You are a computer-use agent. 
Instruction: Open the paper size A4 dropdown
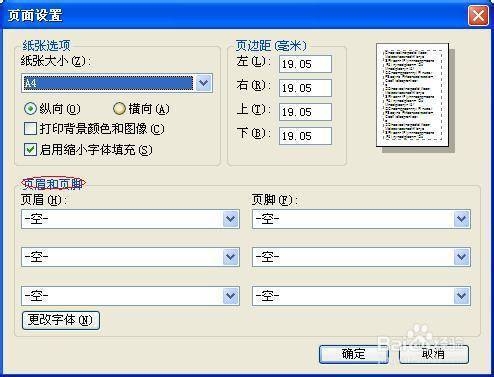click(x=117, y=83)
